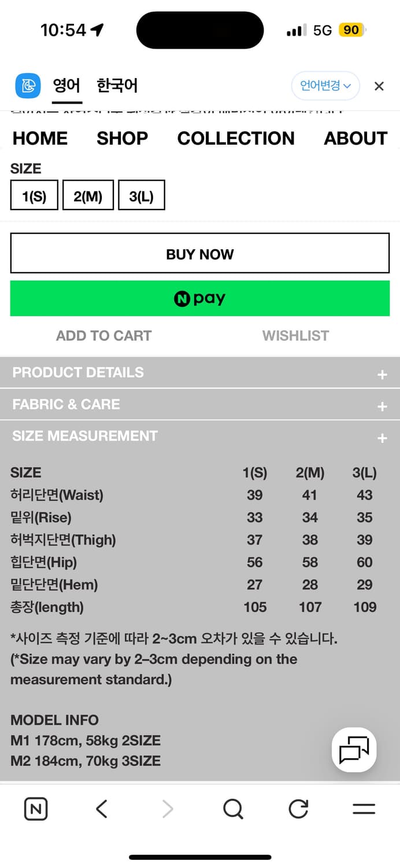
Task: Select size 1(S)
Action: click(34, 195)
